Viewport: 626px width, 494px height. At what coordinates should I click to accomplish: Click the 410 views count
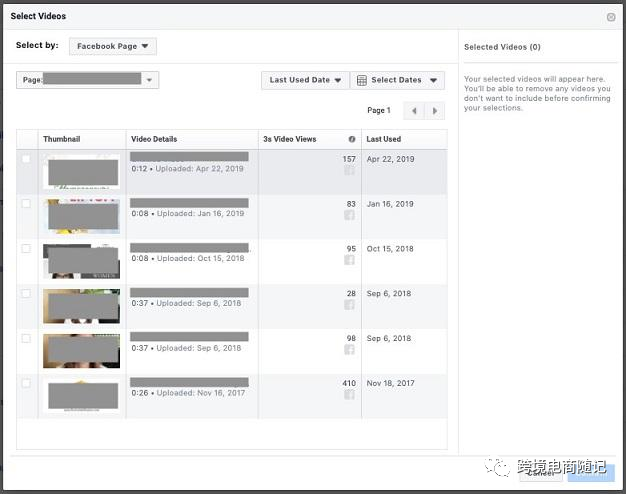(349, 383)
